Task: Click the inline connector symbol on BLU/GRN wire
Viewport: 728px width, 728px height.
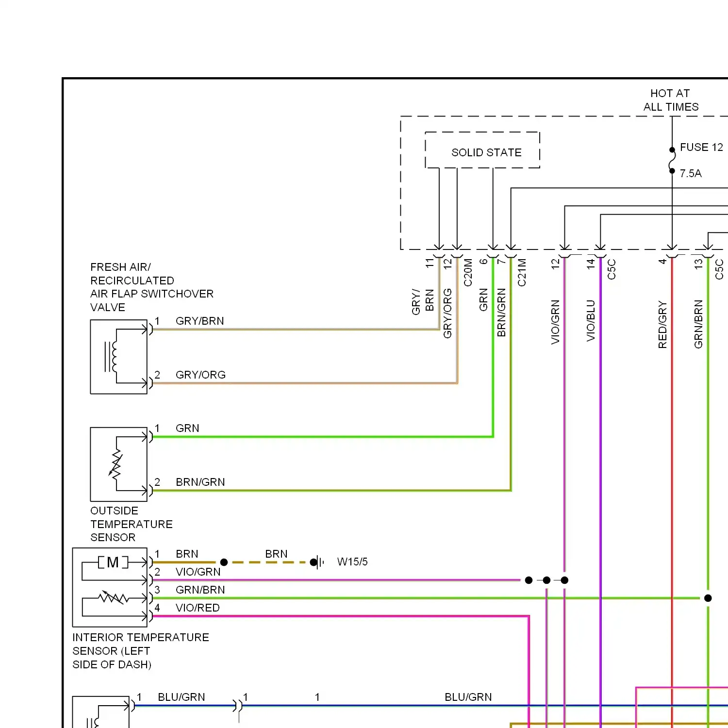Action: 238,705
